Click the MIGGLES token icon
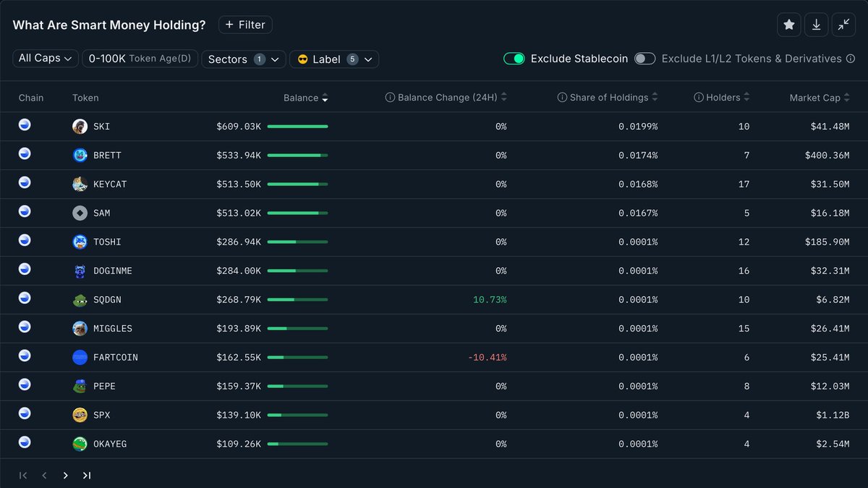This screenshot has width=868, height=488. pyautogui.click(x=80, y=329)
